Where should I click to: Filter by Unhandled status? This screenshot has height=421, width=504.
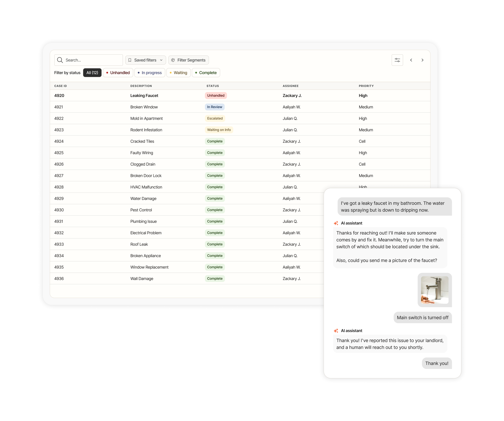[x=118, y=73]
